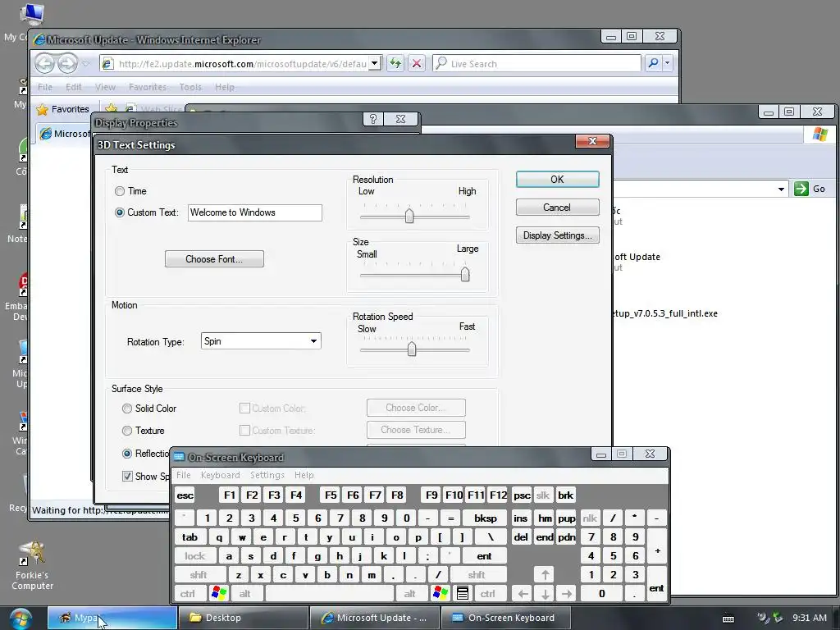Screen dimensions: 840x630
Task: Select the Custom Text radio button
Action: click(x=120, y=212)
